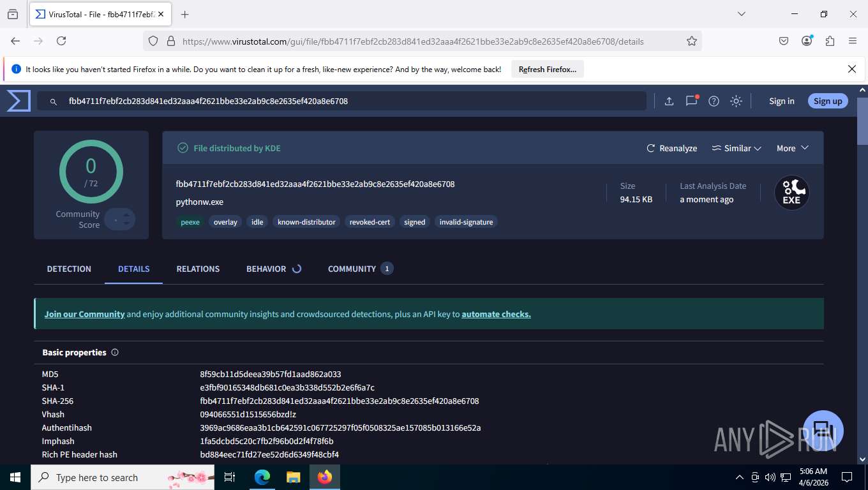Image resolution: width=868 pixels, height=490 pixels.
Task: Click the Refresh Firefox... button
Action: point(548,69)
